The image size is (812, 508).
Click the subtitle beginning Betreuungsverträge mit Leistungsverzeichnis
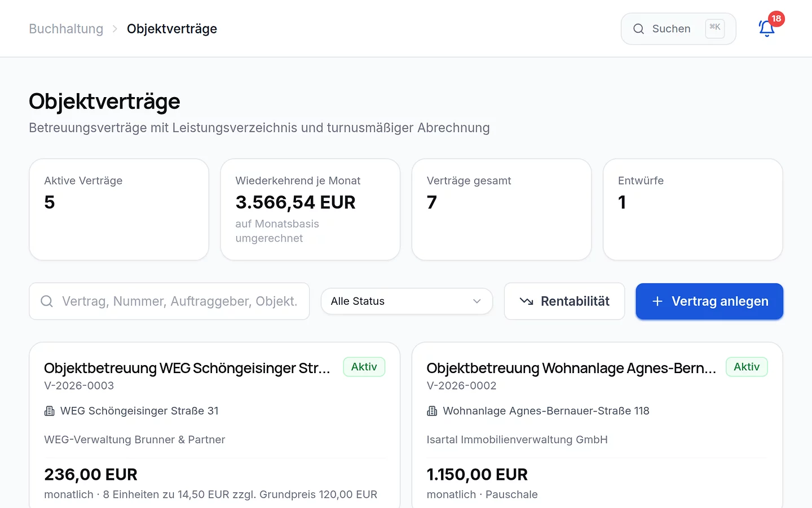point(259,128)
